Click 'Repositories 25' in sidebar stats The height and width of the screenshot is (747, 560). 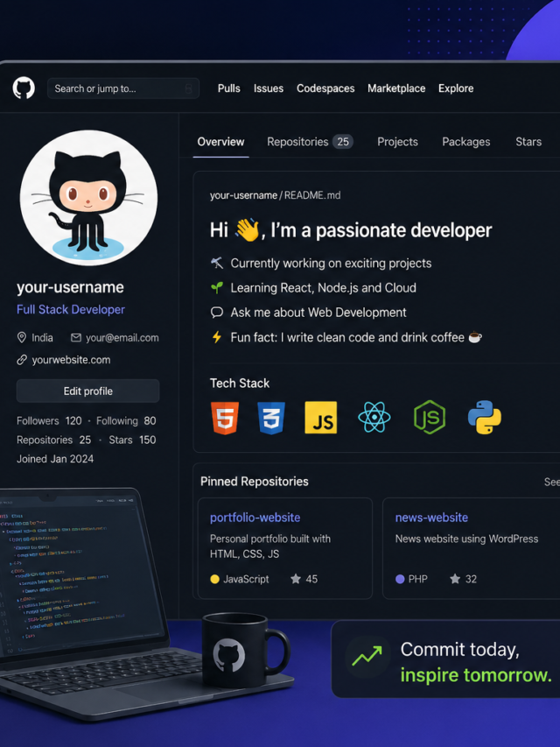pyautogui.click(x=53, y=440)
